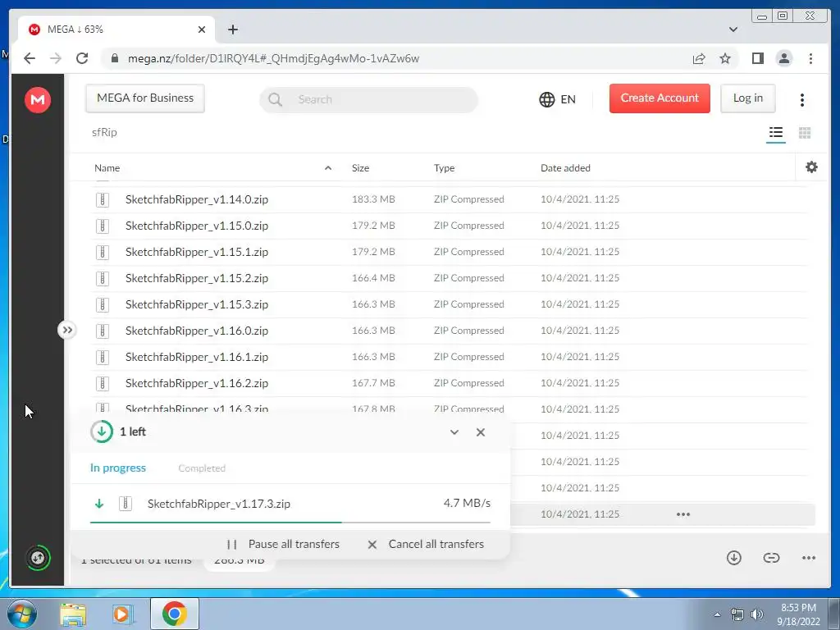Screen dimensions: 840x630
Task: Click volume speaker in system tray
Action: tap(757, 614)
